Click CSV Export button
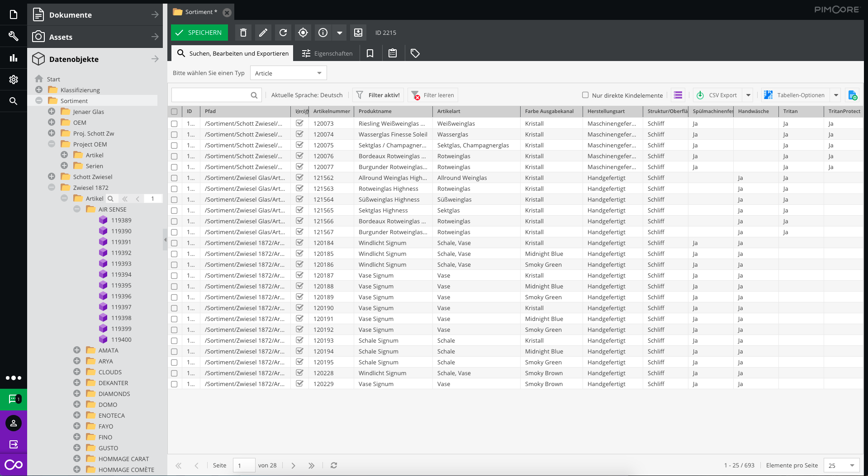Viewport: 868px width, 476px height. coord(717,95)
